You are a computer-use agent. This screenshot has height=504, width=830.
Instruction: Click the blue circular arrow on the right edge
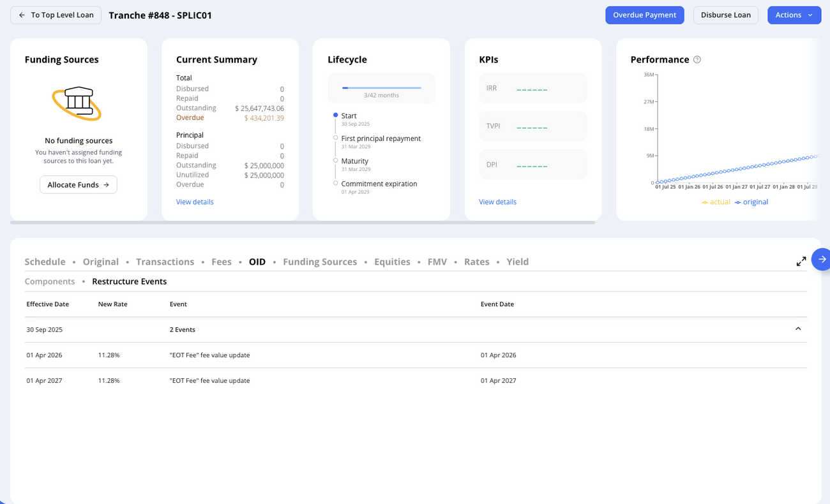click(x=822, y=259)
